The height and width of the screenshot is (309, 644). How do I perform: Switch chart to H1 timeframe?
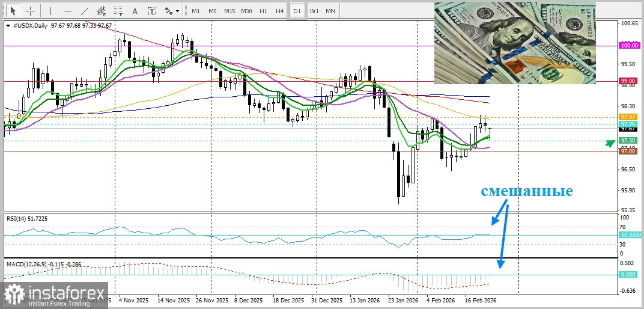click(263, 11)
